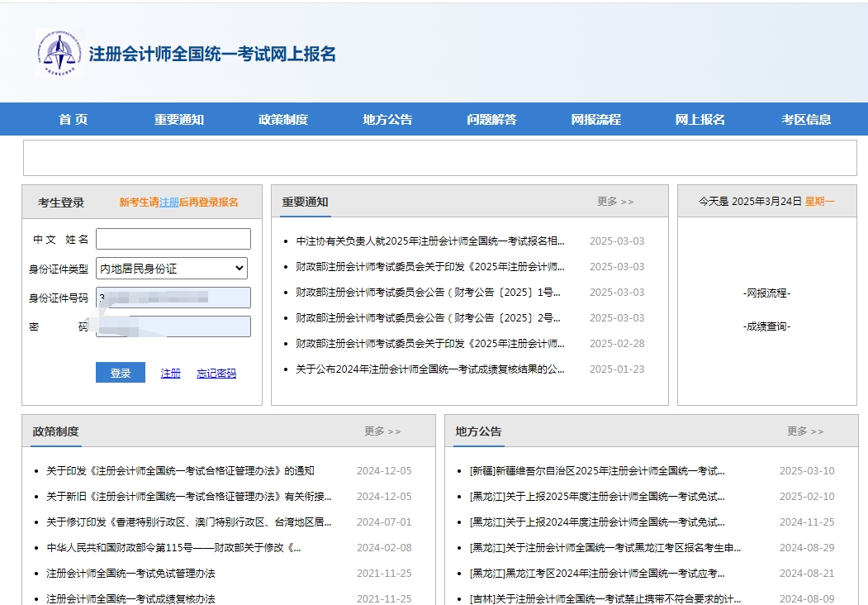Open 成绩查询 score inquiry link
The width and height of the screenshot is (868, 605).
click(x=766, y=326)
